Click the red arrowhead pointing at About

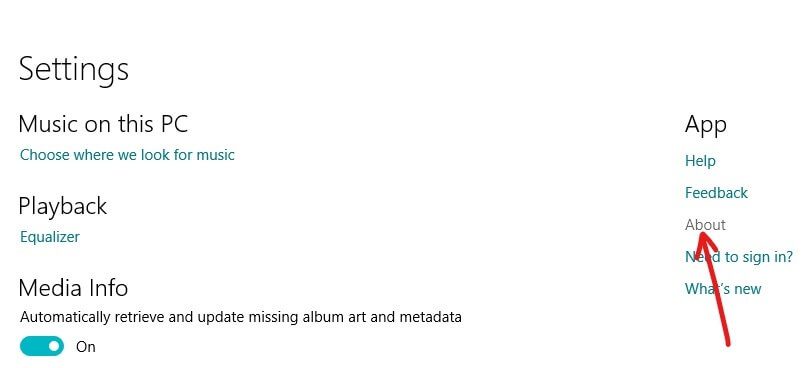[704, 243]
